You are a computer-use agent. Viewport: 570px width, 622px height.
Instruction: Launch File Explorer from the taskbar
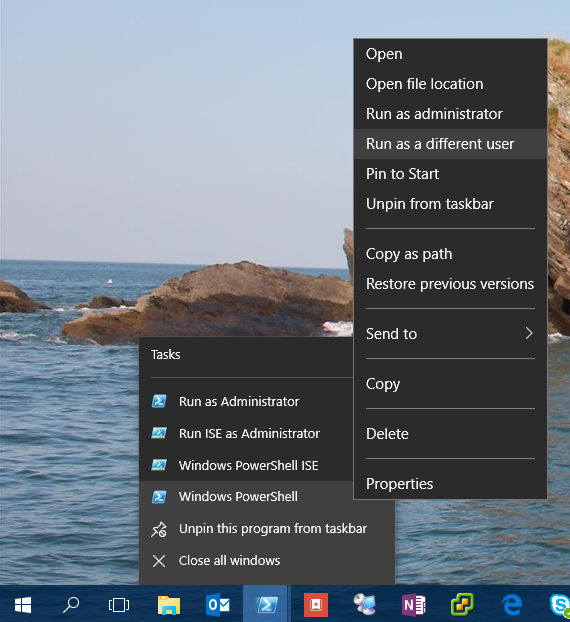(169, 605)
